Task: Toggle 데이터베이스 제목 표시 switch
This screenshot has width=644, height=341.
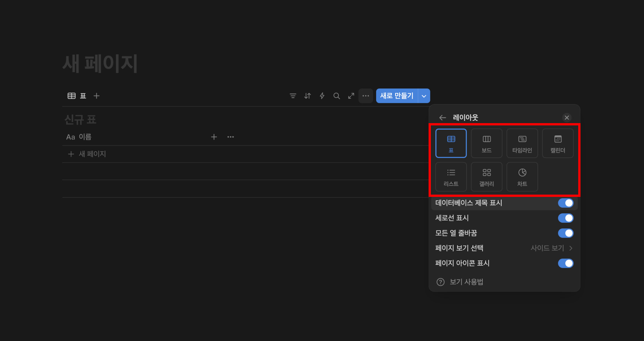Action: [x=565, y=203]
